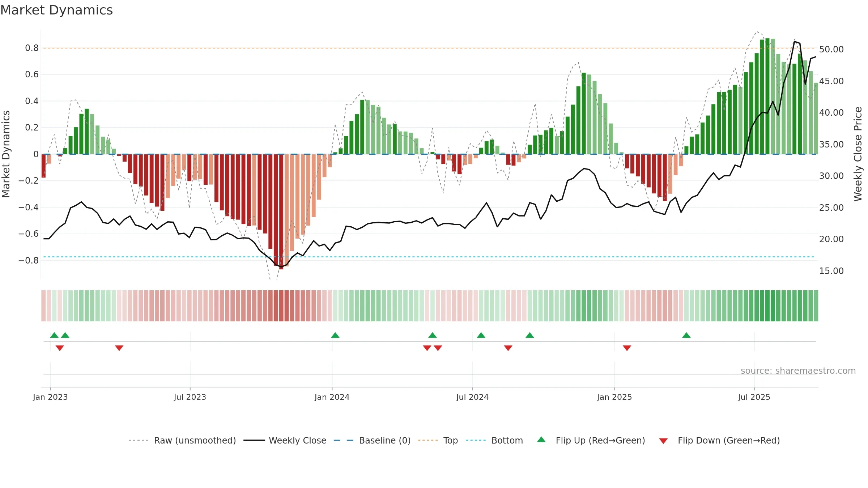Toggle the Bottom legend entry

tap(494, 440)
